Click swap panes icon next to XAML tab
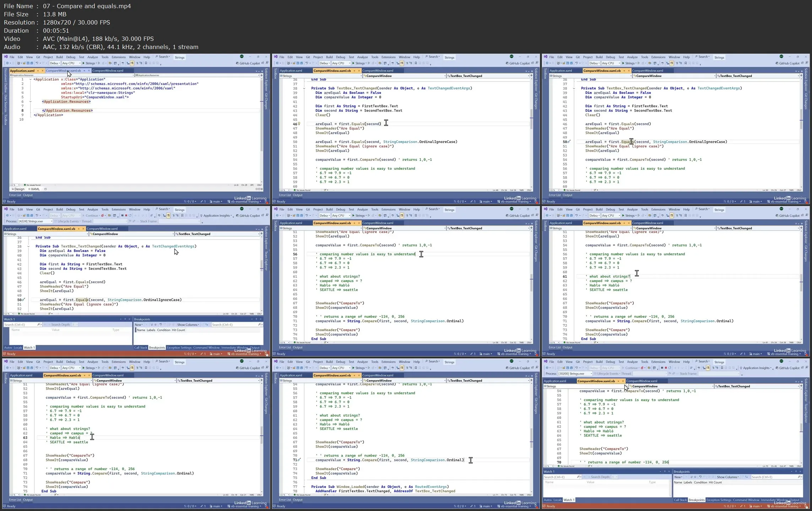Viewport: 812px width, 511px height. coord(45,189)
